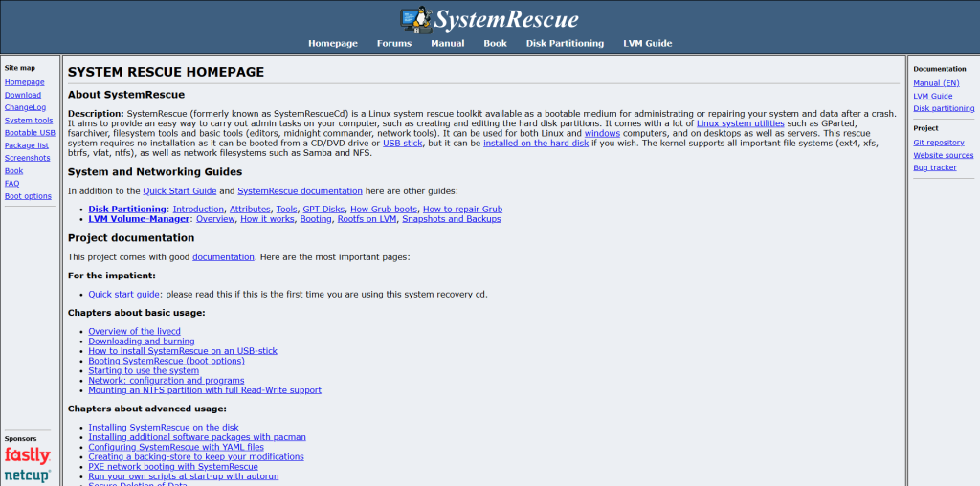
Task: Open the Book link in site map
Action: pos(13,170)
